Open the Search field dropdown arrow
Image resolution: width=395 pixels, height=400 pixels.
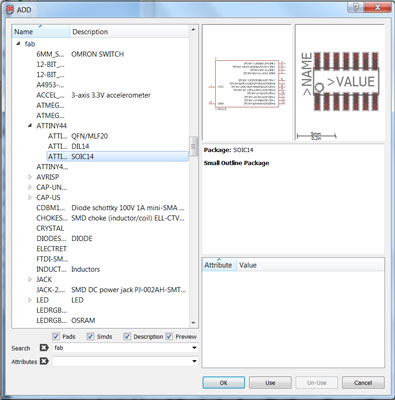coord(194,348)
